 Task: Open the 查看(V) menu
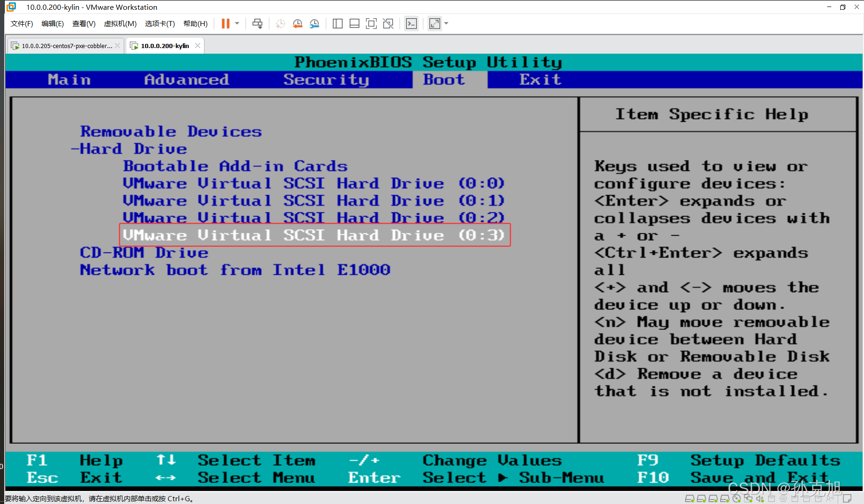click(x=84, y=23)
